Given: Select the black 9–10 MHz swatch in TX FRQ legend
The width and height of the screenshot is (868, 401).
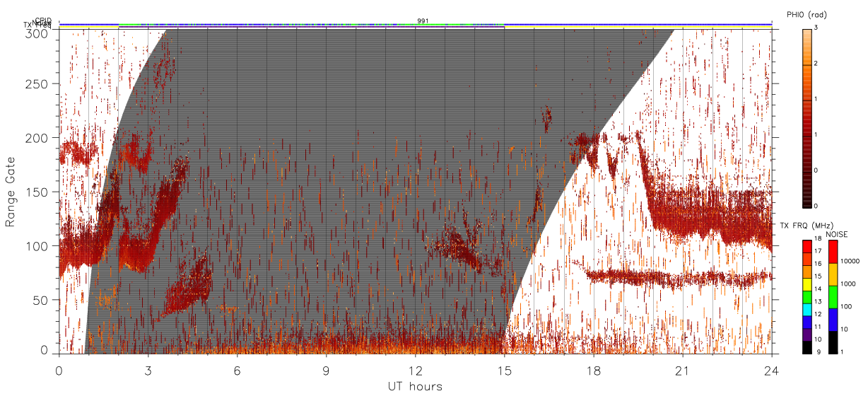Looking at the screenshot, I should pyautogui.click(x=806, y=347).
